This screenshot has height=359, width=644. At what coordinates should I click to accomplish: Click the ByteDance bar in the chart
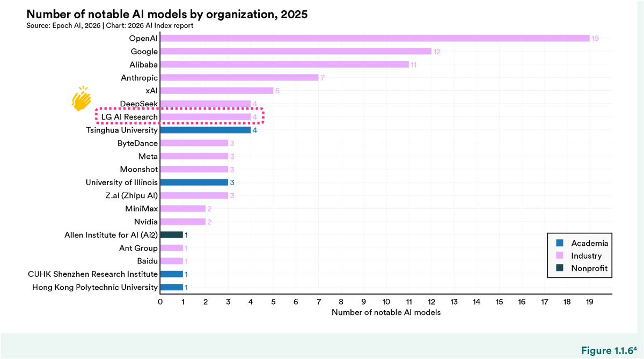point(194,143)
